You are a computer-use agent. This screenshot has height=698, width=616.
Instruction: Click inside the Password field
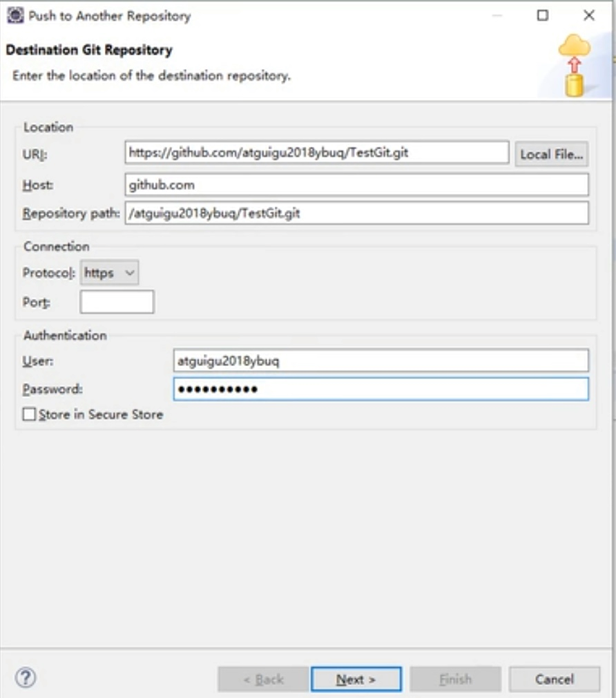[x=381, y=389]
